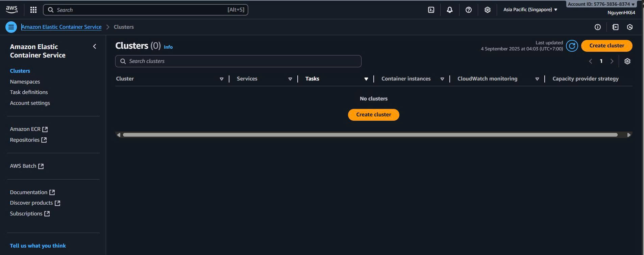This screenshot has width=644, height=255.
Task: Open Account settings in the sidebar
Action: point(30,103)
